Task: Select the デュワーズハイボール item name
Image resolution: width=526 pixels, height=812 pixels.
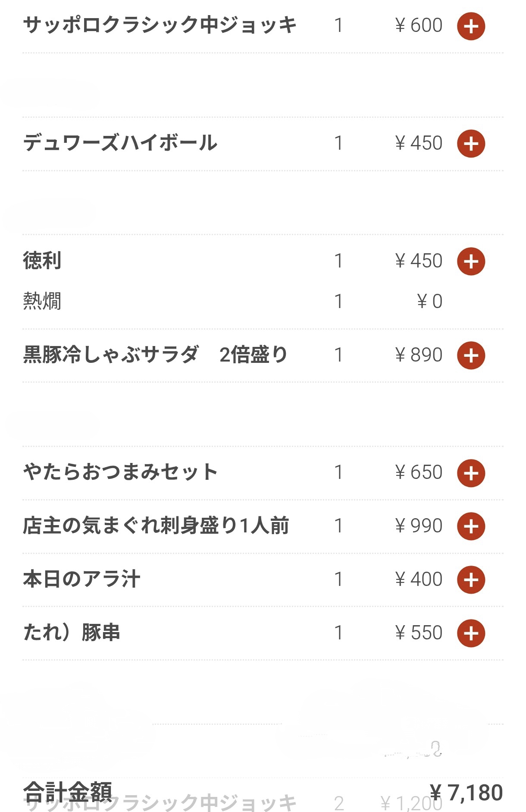Action: (120, 143)
